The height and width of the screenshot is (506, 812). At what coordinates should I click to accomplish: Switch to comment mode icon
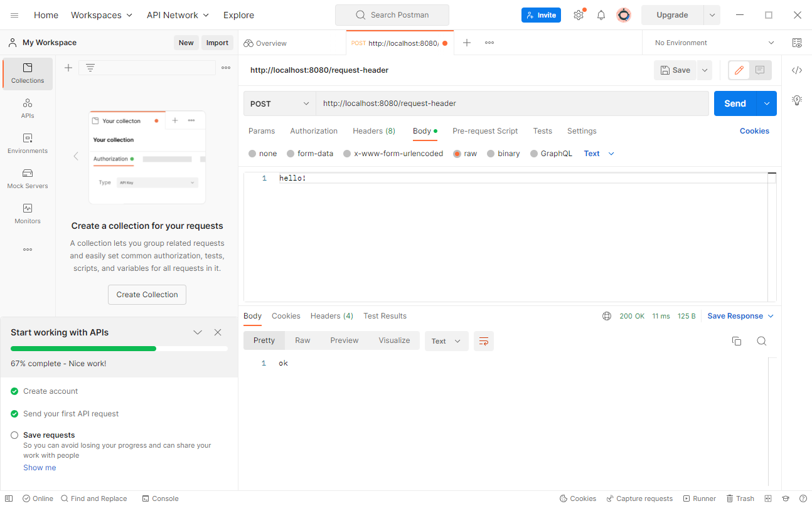click(760, 70)
